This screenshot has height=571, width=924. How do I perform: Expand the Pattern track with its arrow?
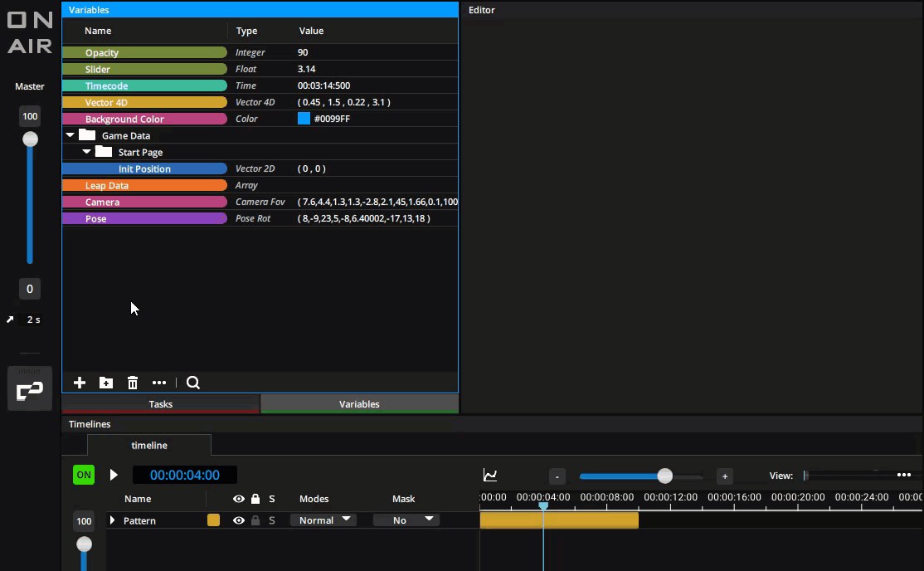point(111,520)
